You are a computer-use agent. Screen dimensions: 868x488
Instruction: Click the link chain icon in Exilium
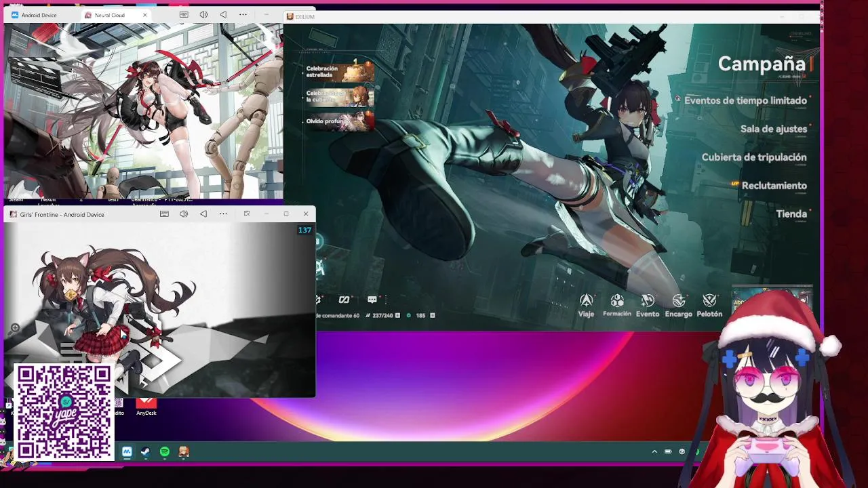pyautogui.click(x=344, y=300)
